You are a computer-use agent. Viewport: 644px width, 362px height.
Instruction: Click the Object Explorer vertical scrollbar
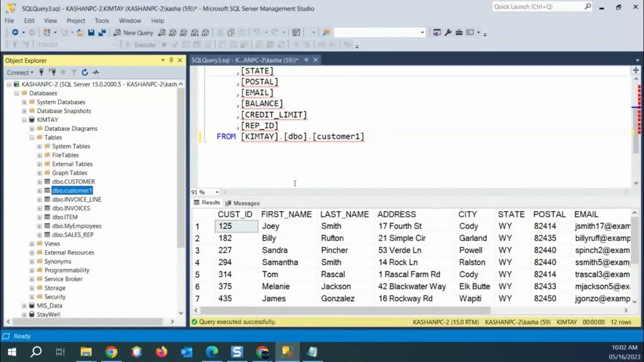click(x=181, y=168)
